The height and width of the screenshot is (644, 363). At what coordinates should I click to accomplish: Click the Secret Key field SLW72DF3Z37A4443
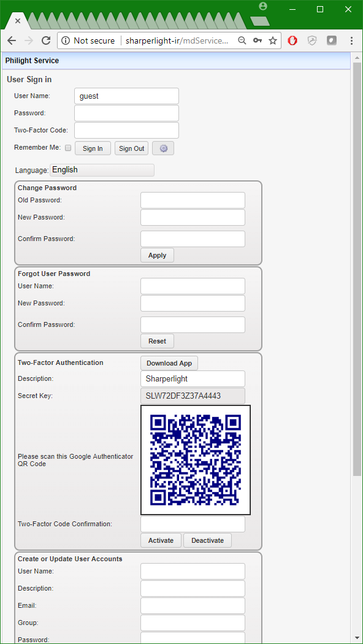tap(193, 396)
